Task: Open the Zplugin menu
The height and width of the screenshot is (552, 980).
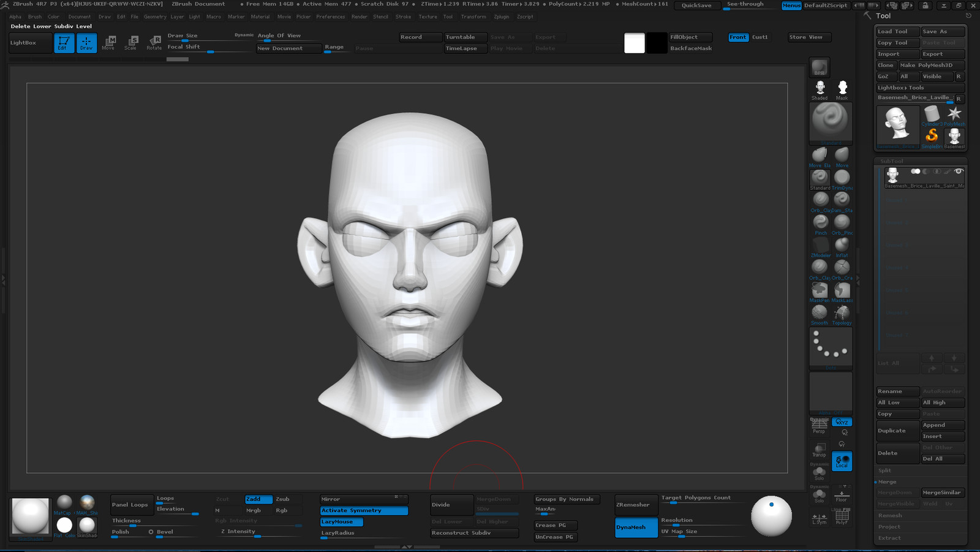Action: tap(502, 17)
